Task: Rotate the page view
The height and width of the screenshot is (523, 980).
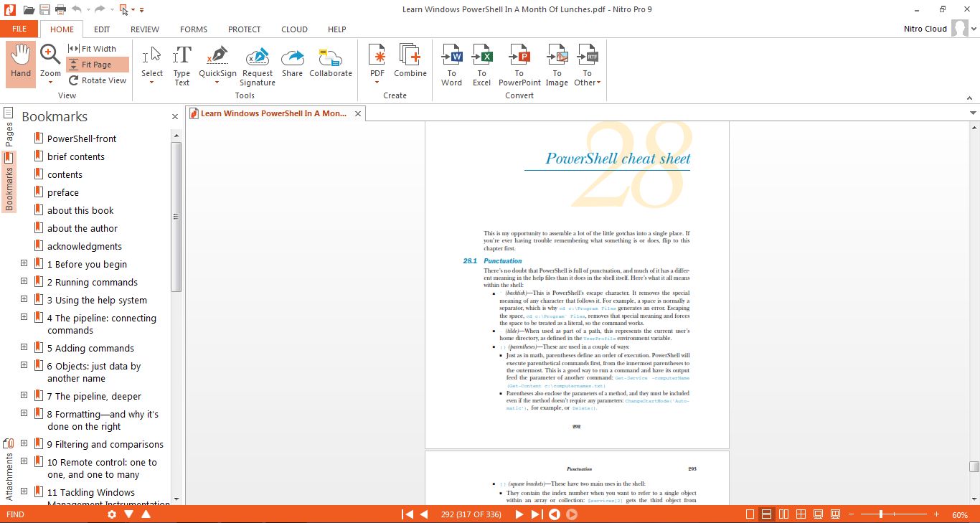Action: (x=97, y=80)
